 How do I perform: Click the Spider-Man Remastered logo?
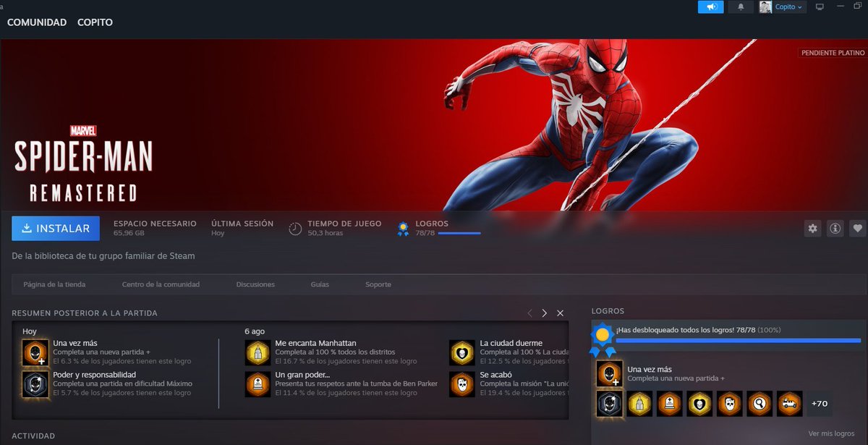click(83, 164)
